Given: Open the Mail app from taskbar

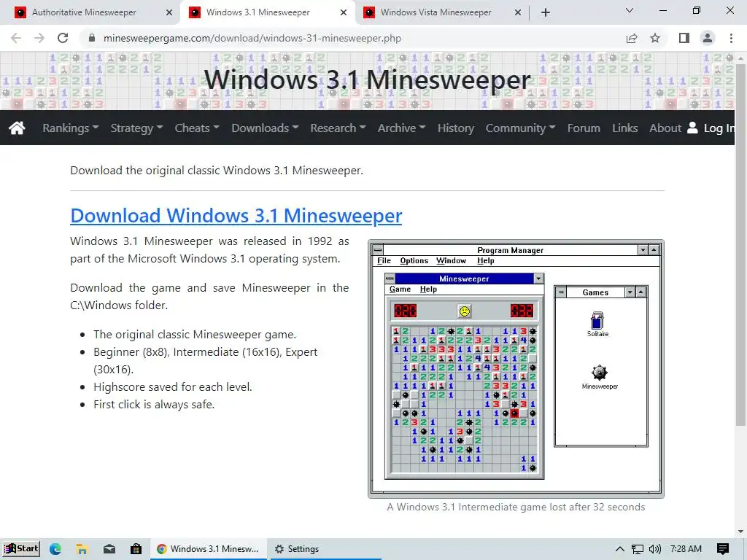Looking at the screenshot, I should tap(109, 548).
